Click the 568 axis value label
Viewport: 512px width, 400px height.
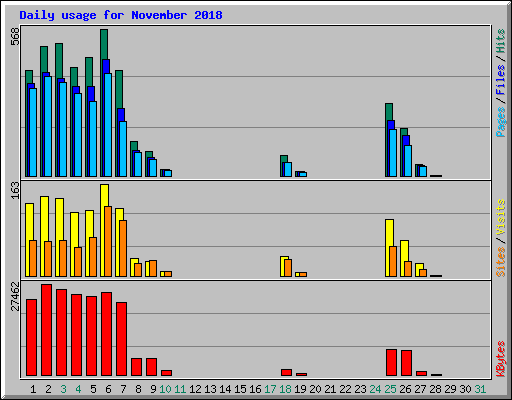point(15,37)
